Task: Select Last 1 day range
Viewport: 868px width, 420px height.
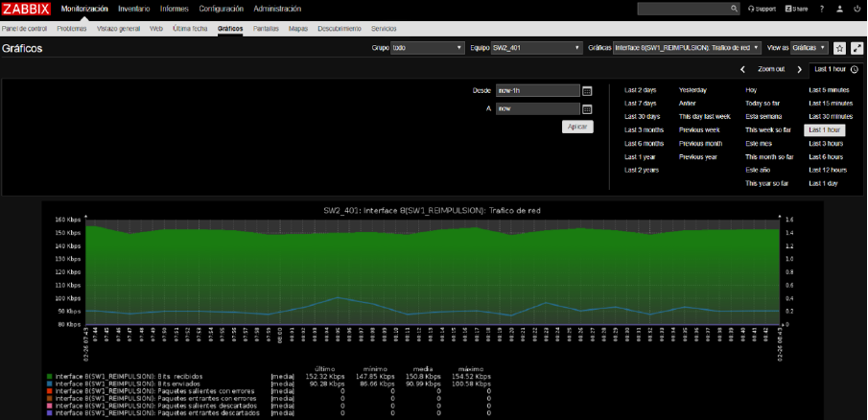Action: [x=823, y=183]
